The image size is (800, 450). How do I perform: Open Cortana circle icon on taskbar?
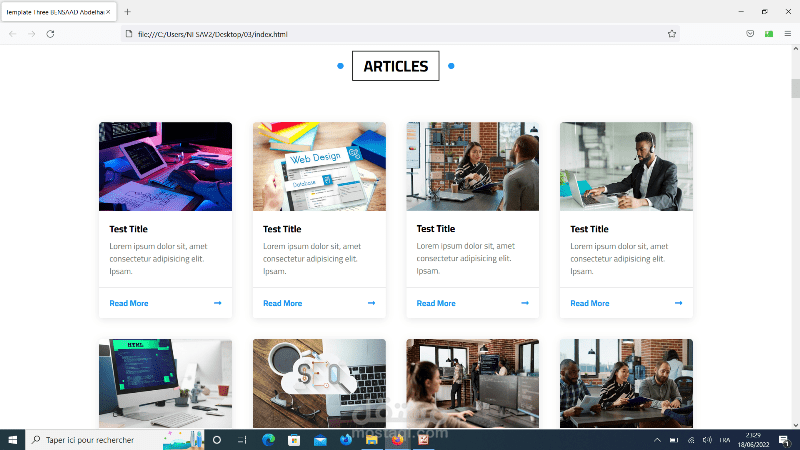click(x=217, y=440)
